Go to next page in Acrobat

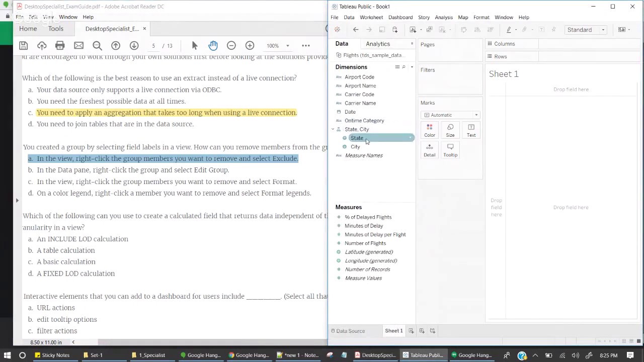coord(134,46)
